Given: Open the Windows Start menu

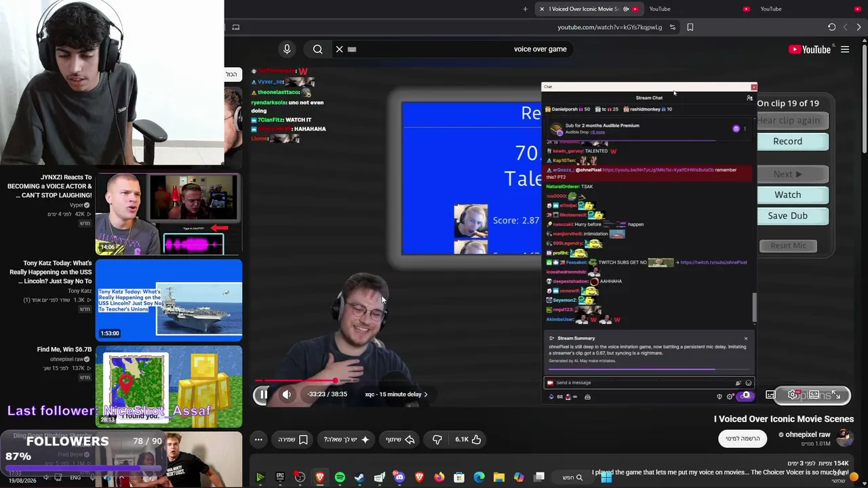Looking at the screenshot, I should [x=606, y=477].
